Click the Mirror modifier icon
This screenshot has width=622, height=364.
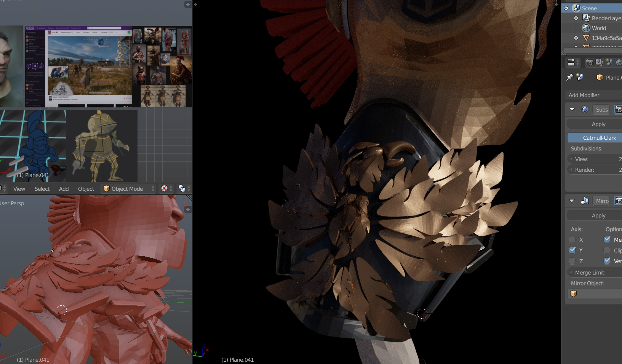click(585, 201)
